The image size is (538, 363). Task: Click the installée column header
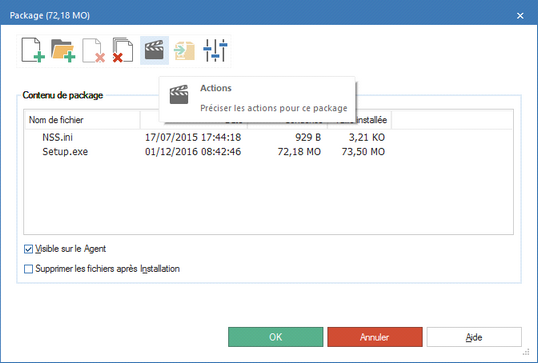372,120
